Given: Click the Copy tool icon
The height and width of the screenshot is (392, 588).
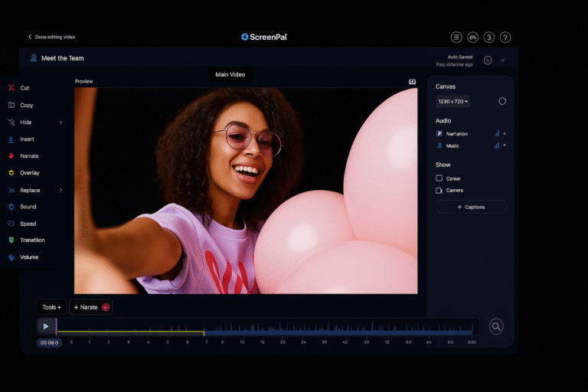Looking at the screenshot, I should pyautogui.click(x=11, y=105).
